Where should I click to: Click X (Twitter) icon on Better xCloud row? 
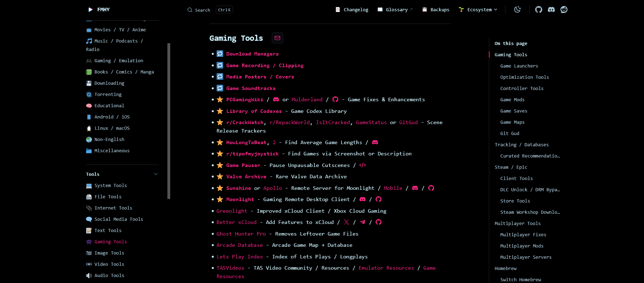pyautogui.click(x=346, y=222)
